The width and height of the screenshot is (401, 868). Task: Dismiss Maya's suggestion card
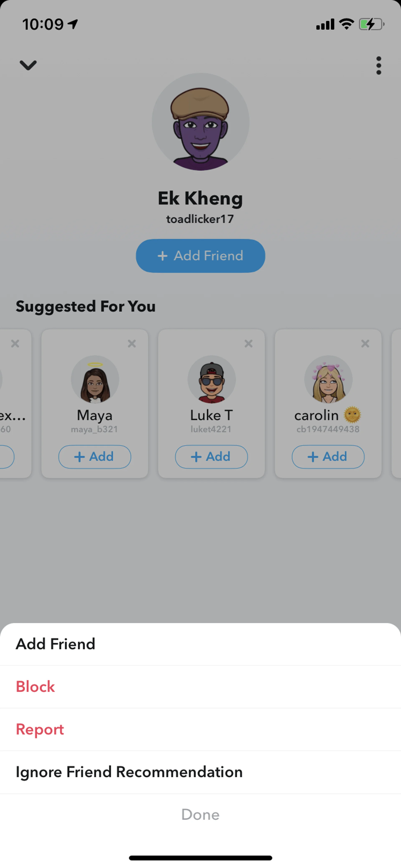(132, 343)
